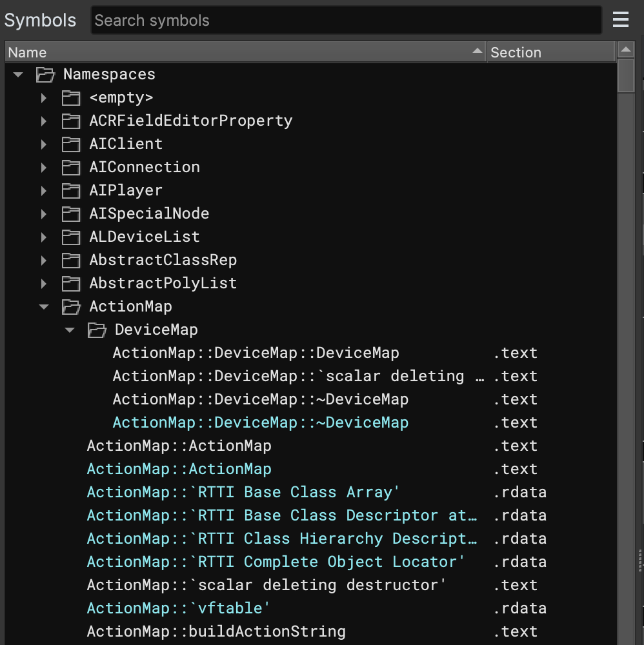Select ActionMap `RTTI Class Hierarchy Descriptor symbol

[282, 539]
